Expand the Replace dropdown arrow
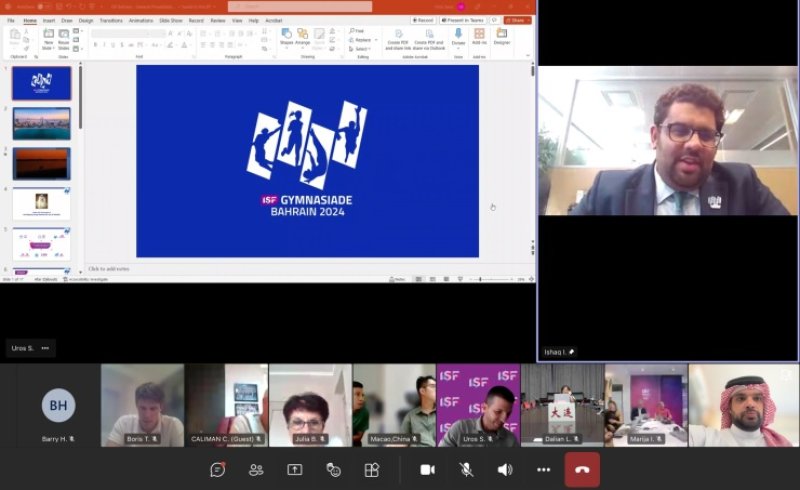Image resolution: width=800 pixels, height=490 pixels. 376,40
